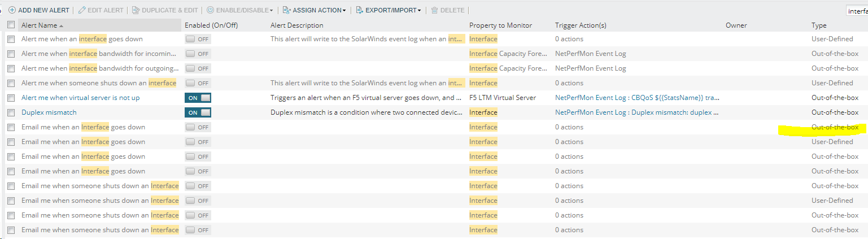Image resolution: width=868 pixels, height=239 pixels.
Task: Click the 'Duplex mismatch is a condition' description text
Action: (x=367, y=112)
